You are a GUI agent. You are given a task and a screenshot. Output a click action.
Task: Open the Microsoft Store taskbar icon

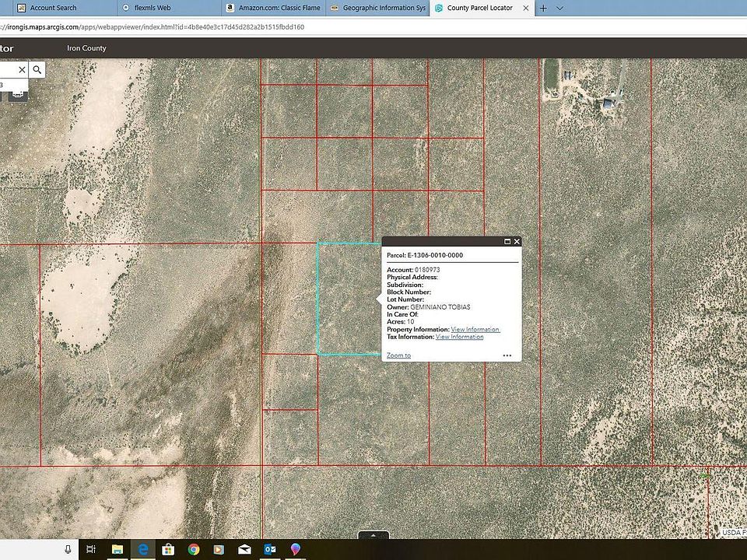click(x=168, y=550)
